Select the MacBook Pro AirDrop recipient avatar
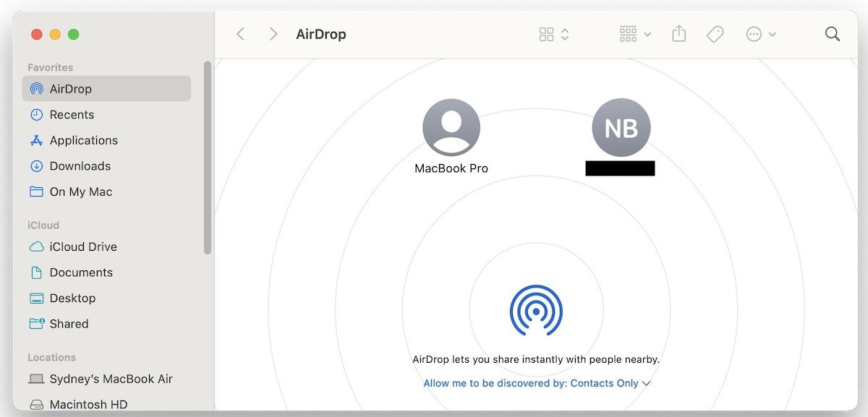868x417 pixels. pyautogui.click(x=451, y=126)
